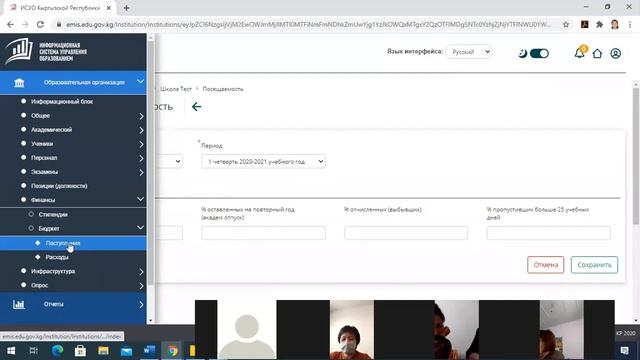640x360 pixels.
Task: Open the notifications bell icon
Action: click(579, 53)
